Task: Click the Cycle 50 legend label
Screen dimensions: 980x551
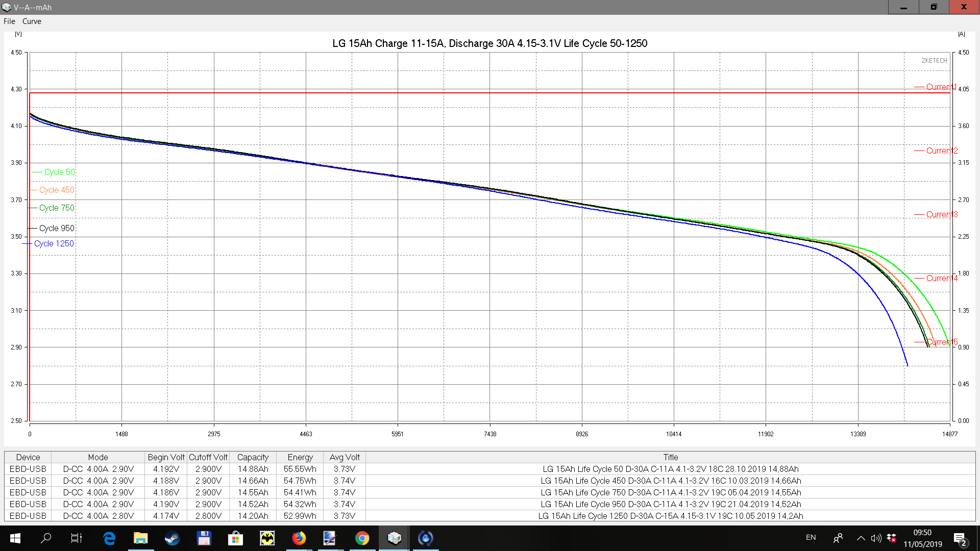Action: click(x=59, y=172)
